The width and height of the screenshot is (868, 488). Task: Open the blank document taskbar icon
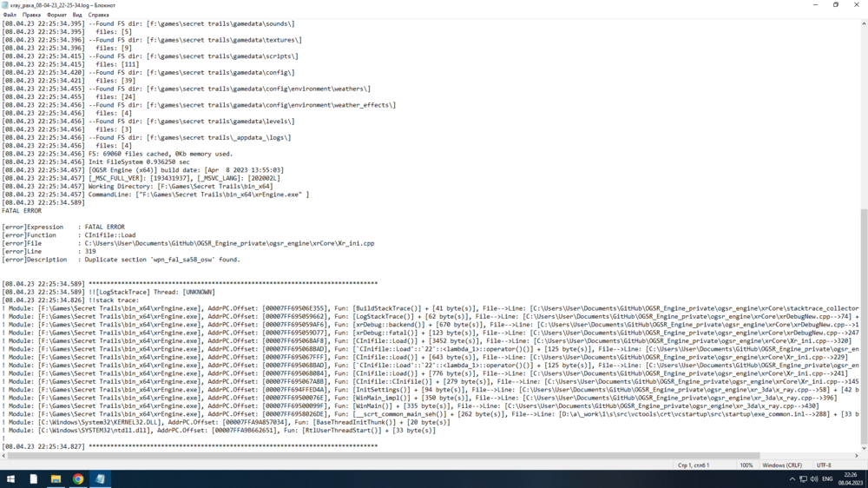click(x=33, y=479)
